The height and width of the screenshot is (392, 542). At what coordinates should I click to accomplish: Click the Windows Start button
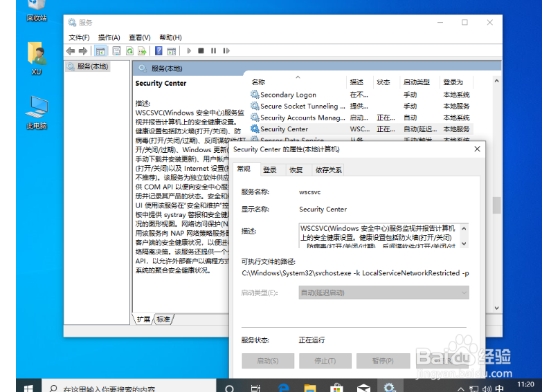(x=28, y=386)
